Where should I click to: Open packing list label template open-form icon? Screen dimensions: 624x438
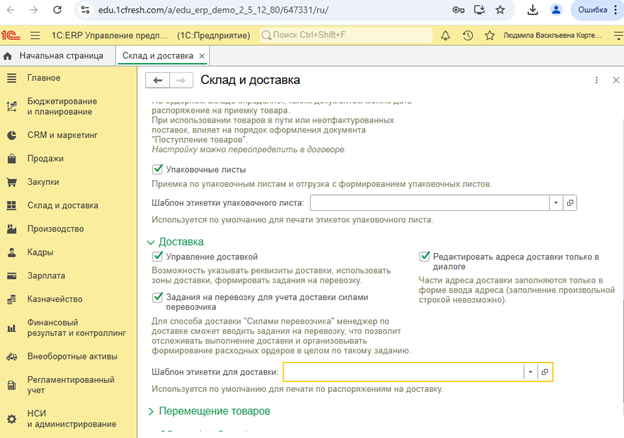[570, 203]
